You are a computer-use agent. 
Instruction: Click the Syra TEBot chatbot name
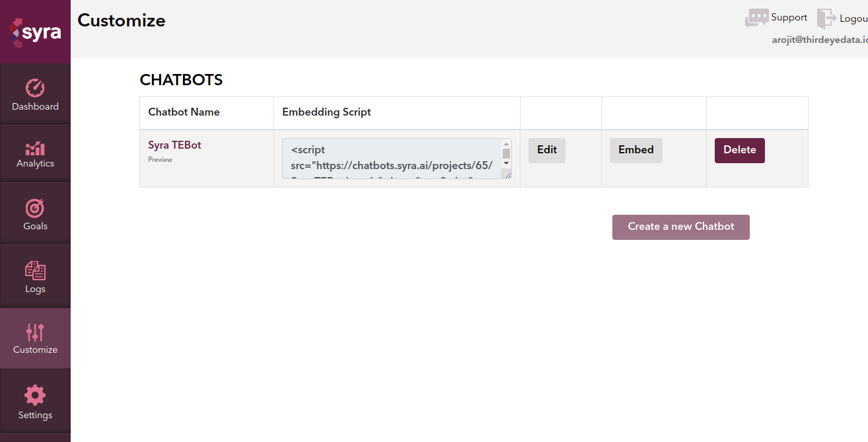(174, 145)
